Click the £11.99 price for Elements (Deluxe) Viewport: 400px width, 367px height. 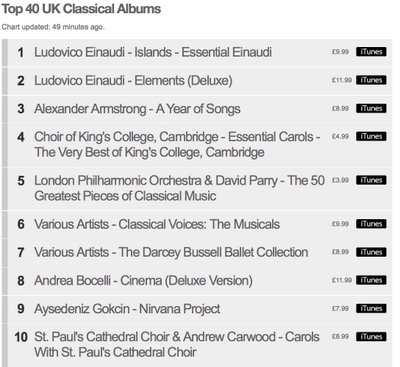coord(342,80)
